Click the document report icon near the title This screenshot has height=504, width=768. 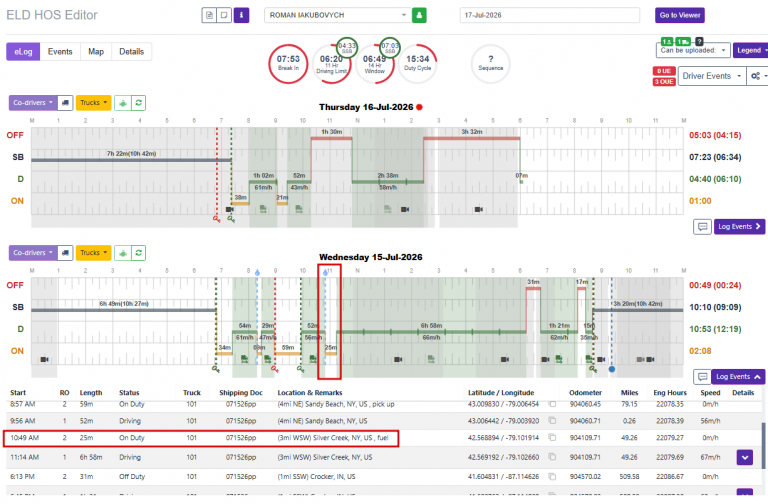209,15
